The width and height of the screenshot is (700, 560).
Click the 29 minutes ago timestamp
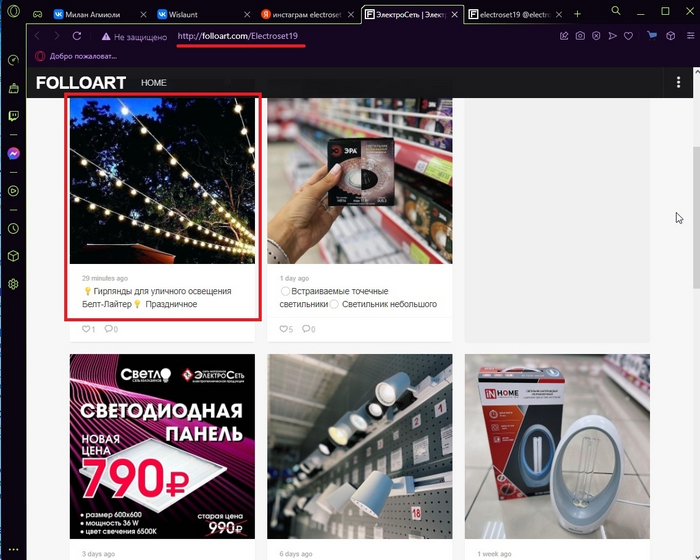point(105,278)
